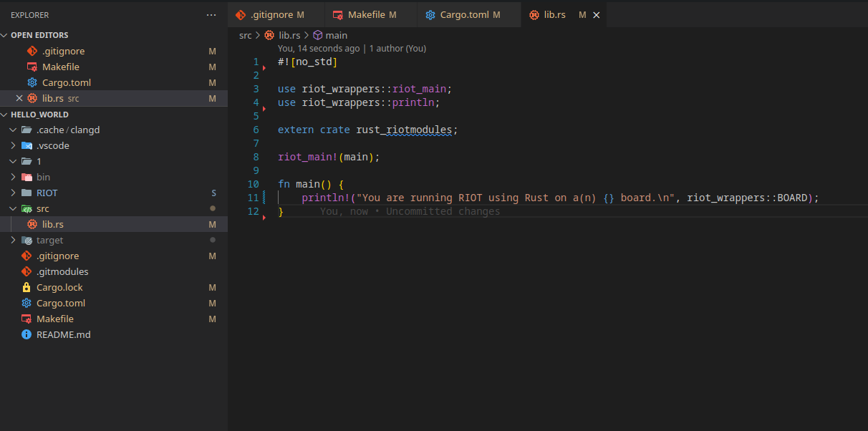Open the Explorer More Actions ellipsis menu
The width and height of the screenshot is (868, 431).
211,14
